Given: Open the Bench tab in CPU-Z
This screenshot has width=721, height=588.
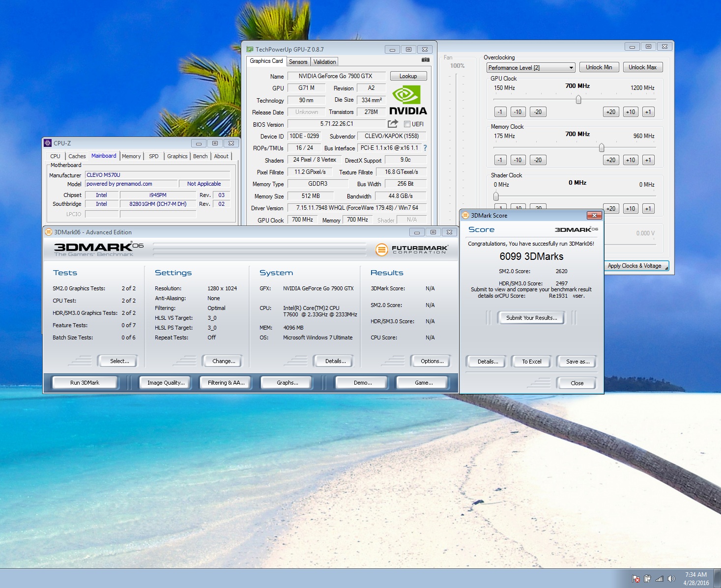Looking at the screenshot, I should coord(201,156).
